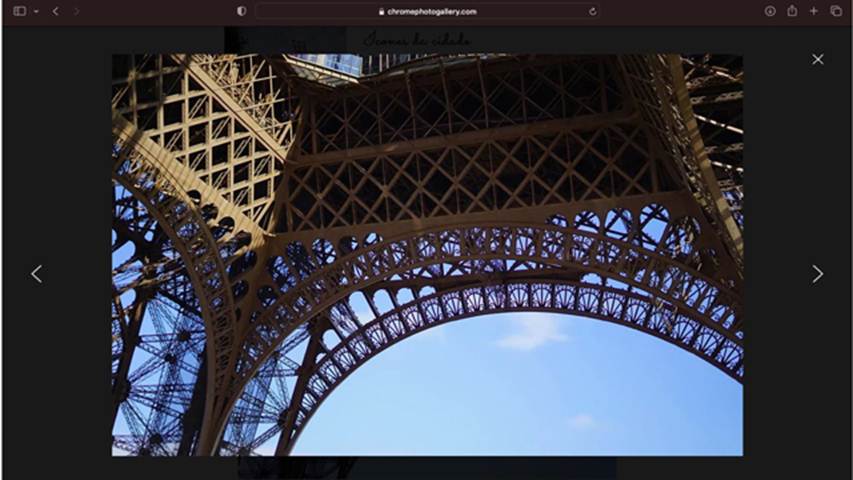Open the privacy report shield icon

[x=241, y=11]
